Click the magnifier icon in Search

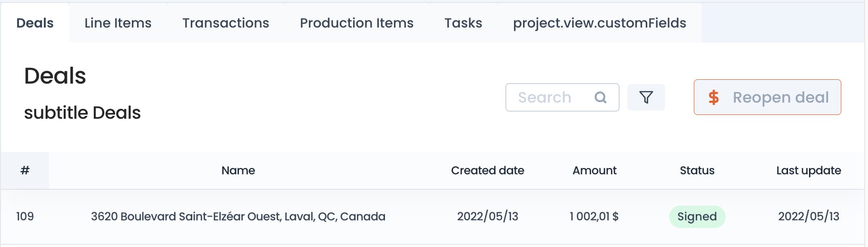coord(601,97)
